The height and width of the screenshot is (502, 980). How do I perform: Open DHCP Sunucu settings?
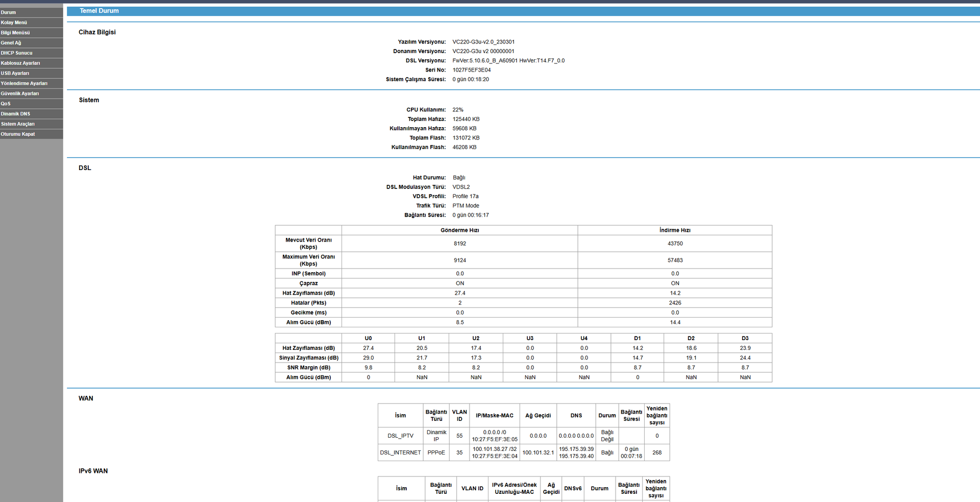tap(31, 53)
